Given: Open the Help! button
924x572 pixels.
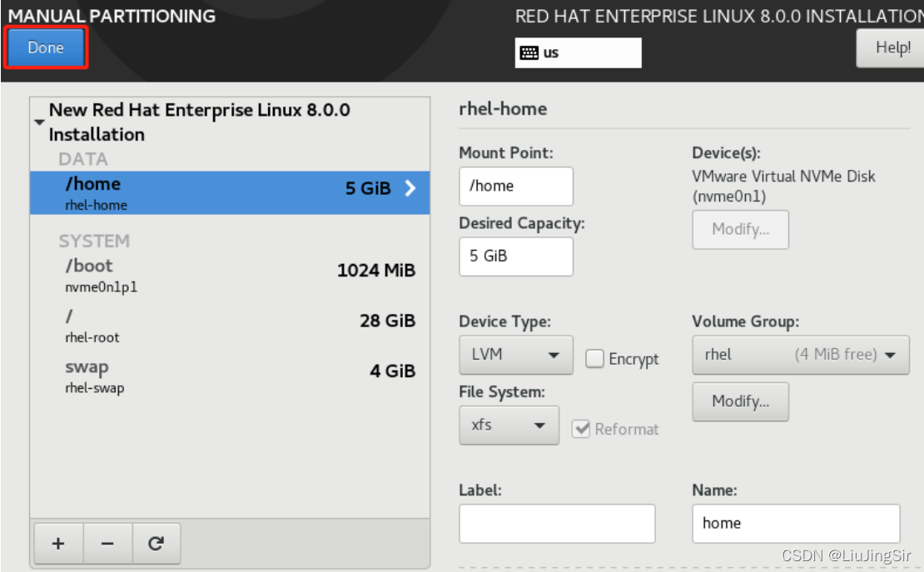Looking at the screenshot, I should click(x=892, y=47).
